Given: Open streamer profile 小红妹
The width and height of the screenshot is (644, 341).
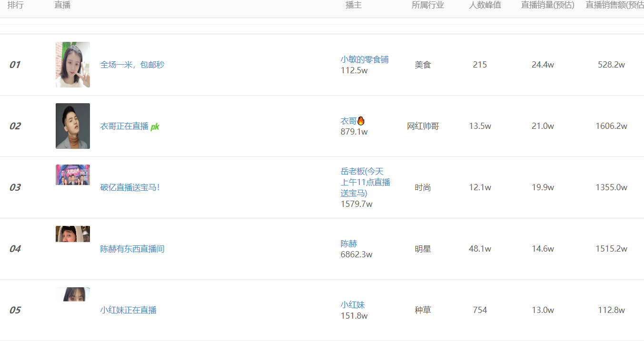Looking at the screenshot, I should click(x=353, y=305).
